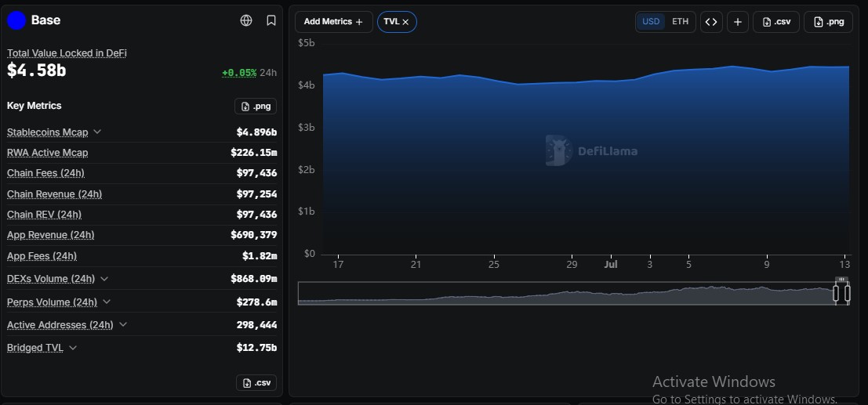The width and height of the screenshot is (868, 405).
Task: Download Key Metrics .csv file
Action: [256, 383]
